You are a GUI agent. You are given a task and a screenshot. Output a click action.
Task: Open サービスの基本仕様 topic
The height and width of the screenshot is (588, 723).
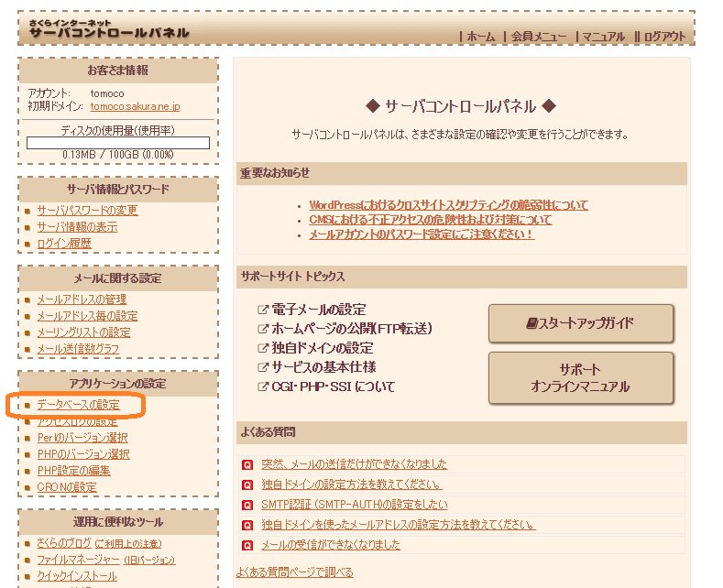[x=323, y=367]
